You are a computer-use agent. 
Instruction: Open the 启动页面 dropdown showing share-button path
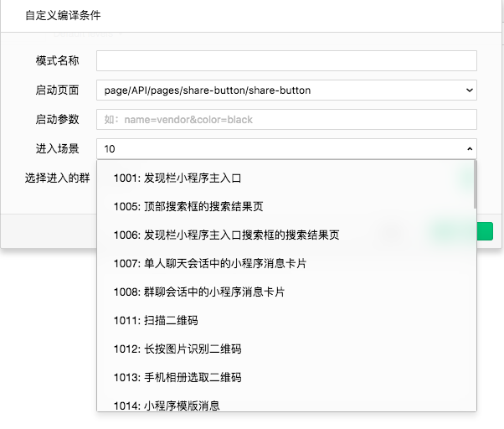pyautogui.click(x=286, y=90)
